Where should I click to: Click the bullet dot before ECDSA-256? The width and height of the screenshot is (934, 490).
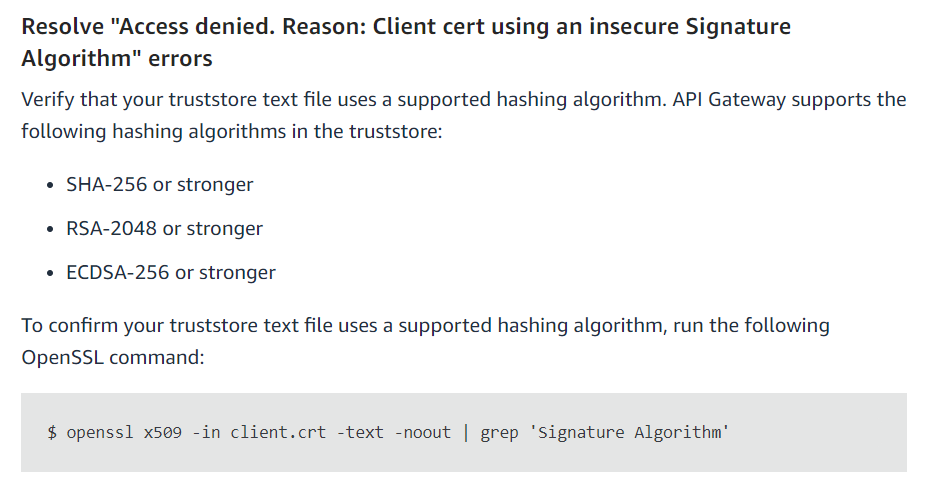click(50, 273)
